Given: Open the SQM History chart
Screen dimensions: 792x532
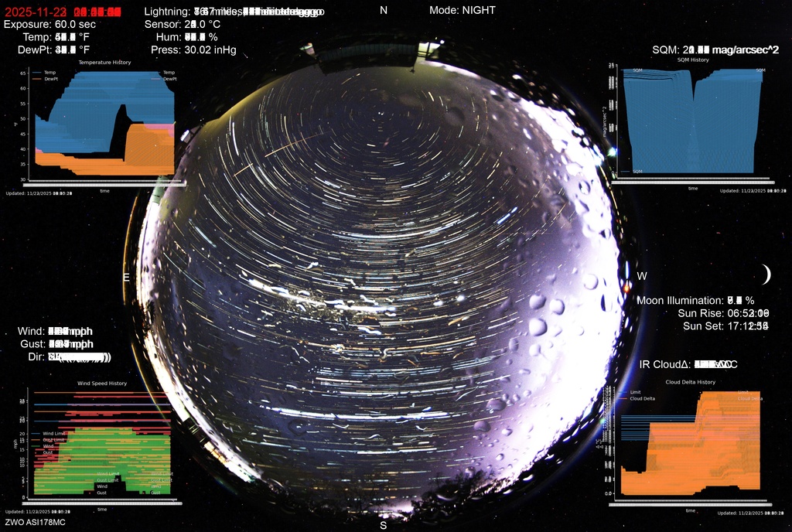Looking at the screenshot, I should [693, 122].
